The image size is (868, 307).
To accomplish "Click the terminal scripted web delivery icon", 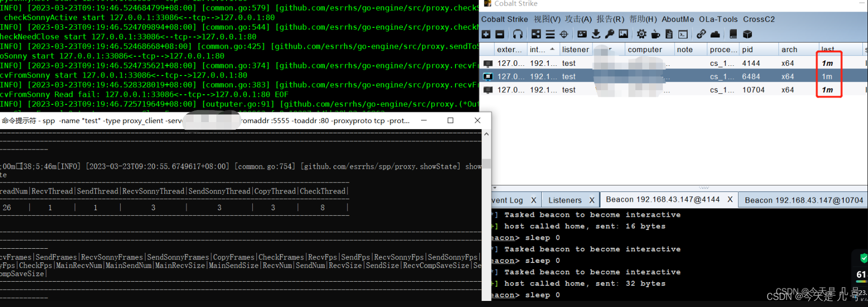I will 683,34.
